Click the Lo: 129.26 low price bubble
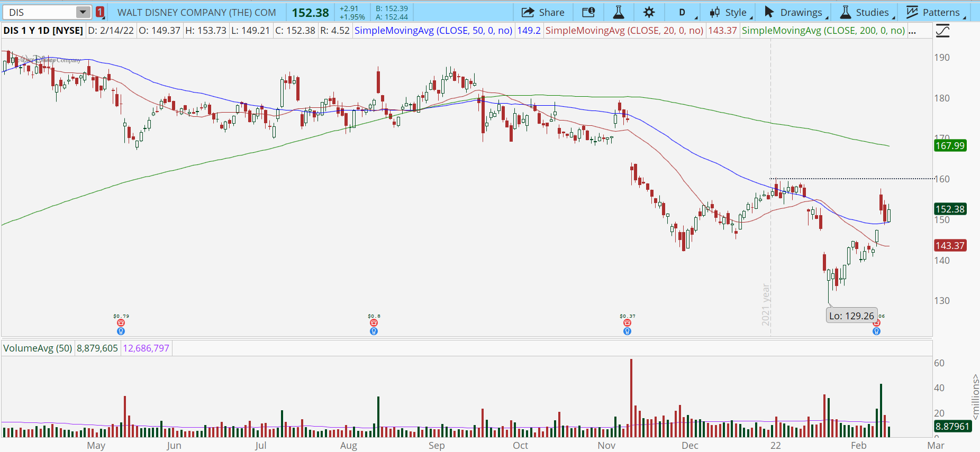Viewport: 980px width, 452px height. (851, 316)
